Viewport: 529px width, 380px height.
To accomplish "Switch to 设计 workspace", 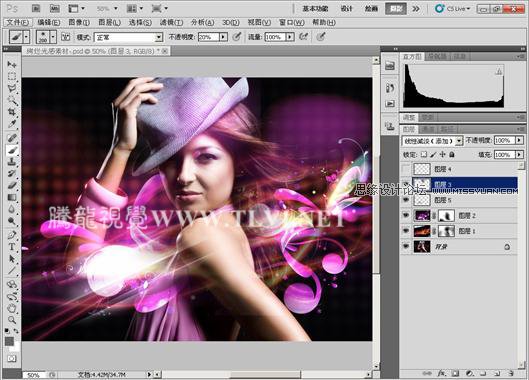I will click(346, 8).
